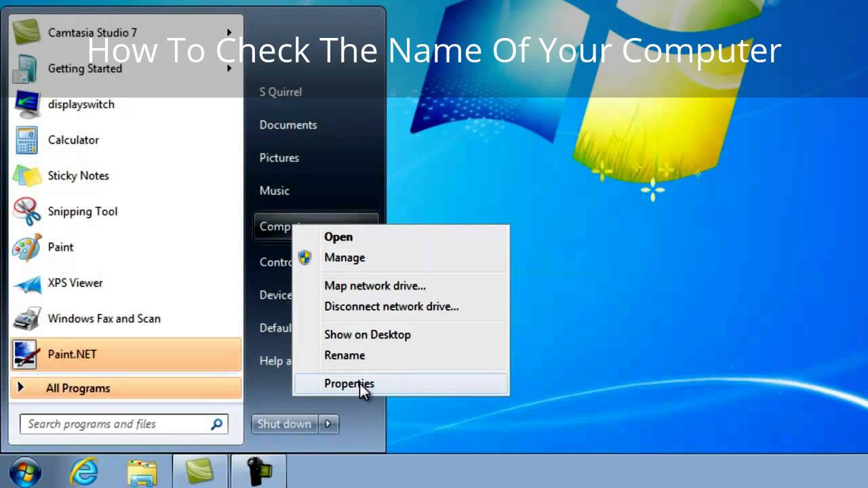Click the Camtasia Studio taskbar icon
This screenshot has width=868, height=488.
coord(200,472)
